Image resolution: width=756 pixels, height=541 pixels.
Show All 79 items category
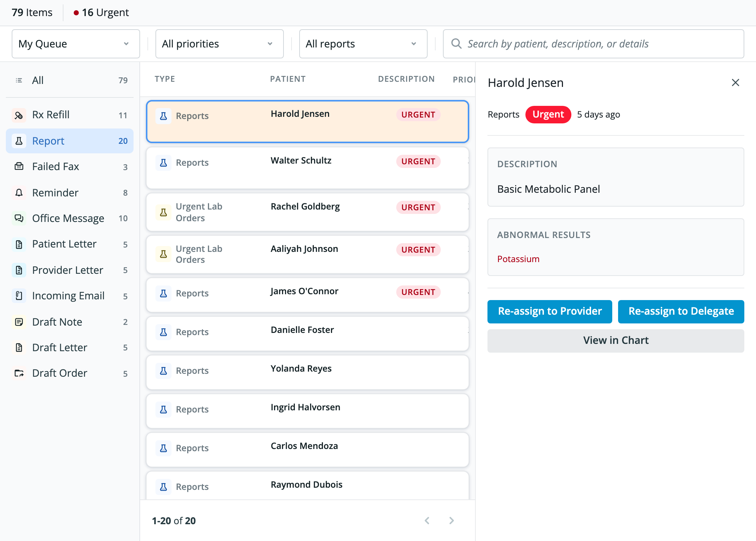point(70,80)
